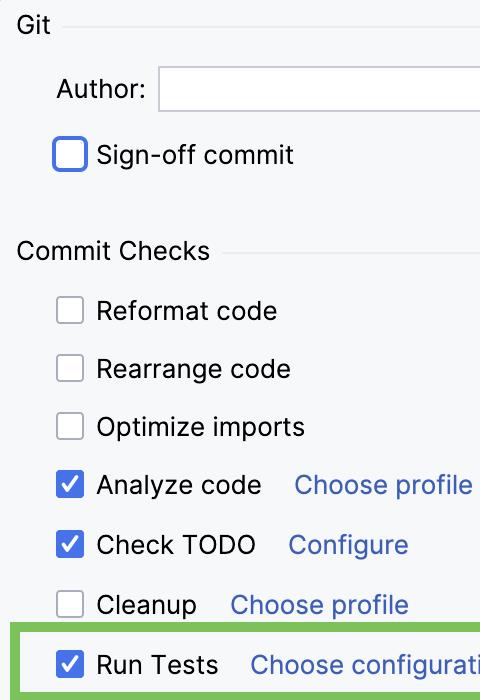Focus the Author text field
The image size is (480, 700).
320,89
